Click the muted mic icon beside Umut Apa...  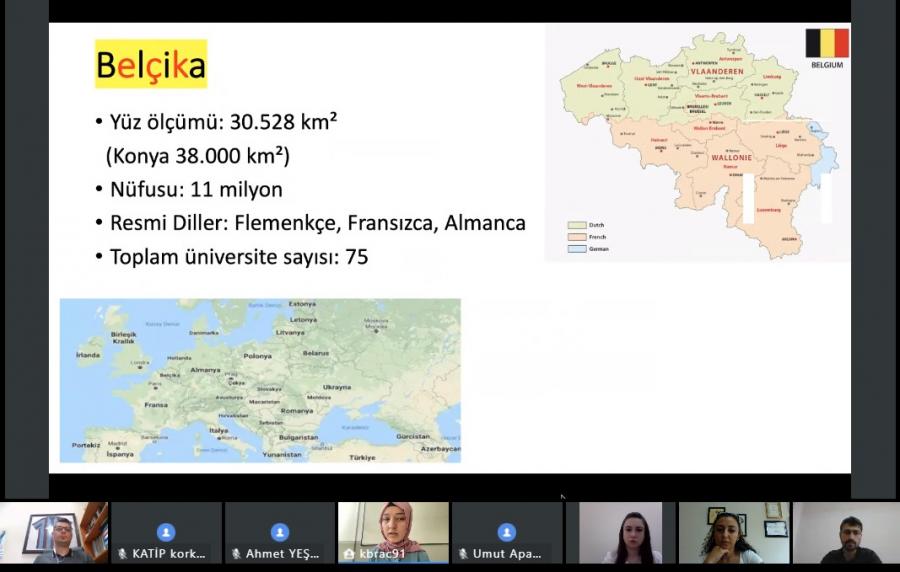(464, 553)
